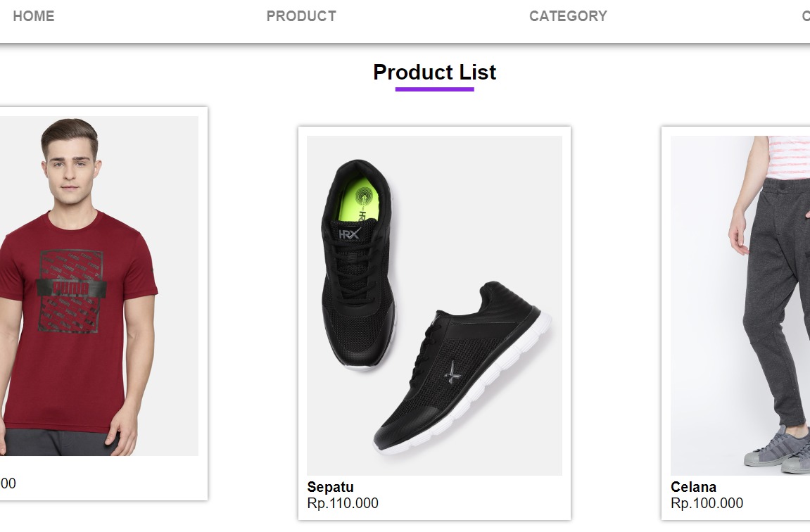Viewport: 810px width, 532px height.
Task: Select the black HRX shoes product photo
Action: click(x=434, y=305)
